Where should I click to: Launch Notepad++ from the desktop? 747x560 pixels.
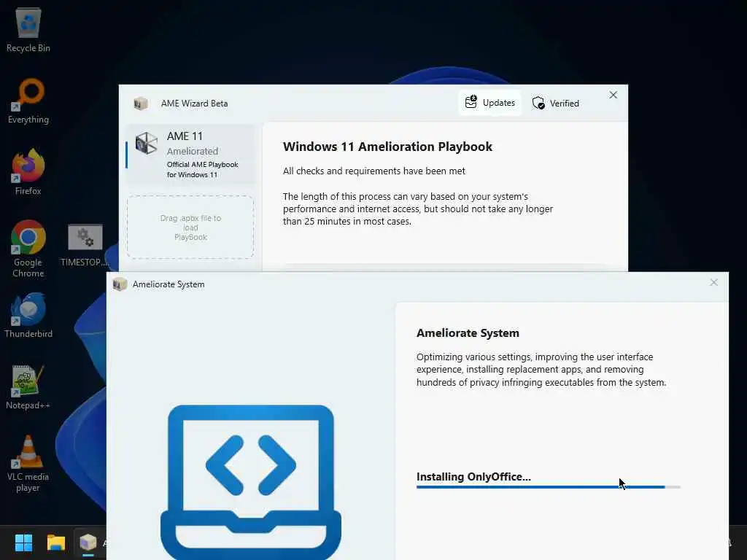pos(28,386)
